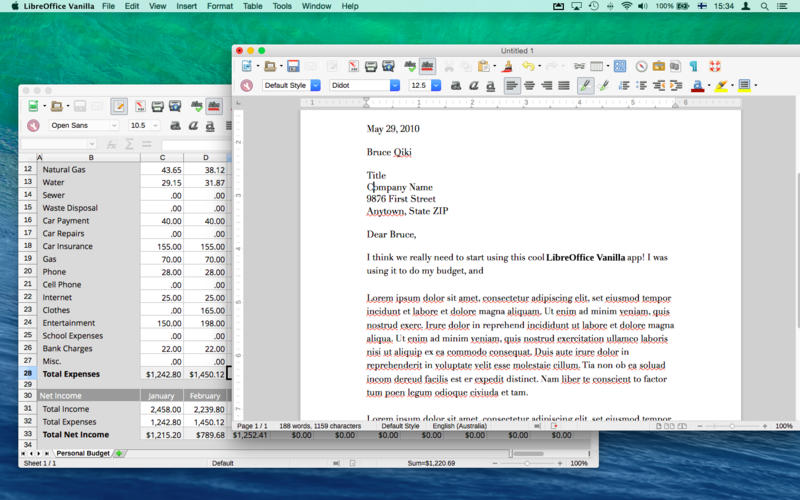800x500 pixels.
Task: Select the Personal Budget sheet tab
Action: [82, 453]
